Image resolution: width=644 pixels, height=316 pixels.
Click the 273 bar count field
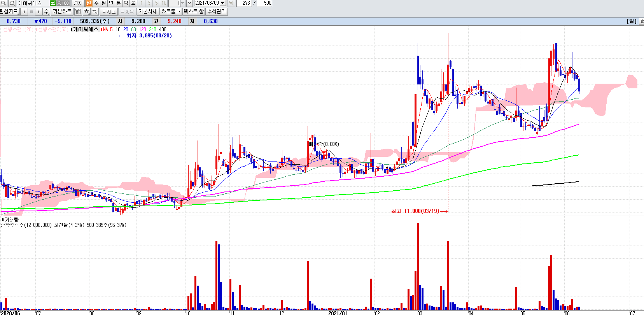[244, 3]
